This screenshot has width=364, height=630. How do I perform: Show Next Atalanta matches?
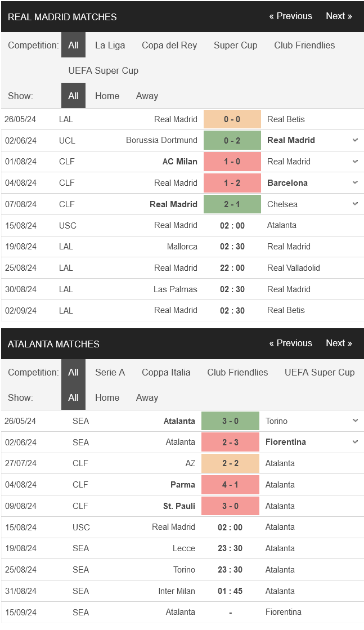point(339,343)
